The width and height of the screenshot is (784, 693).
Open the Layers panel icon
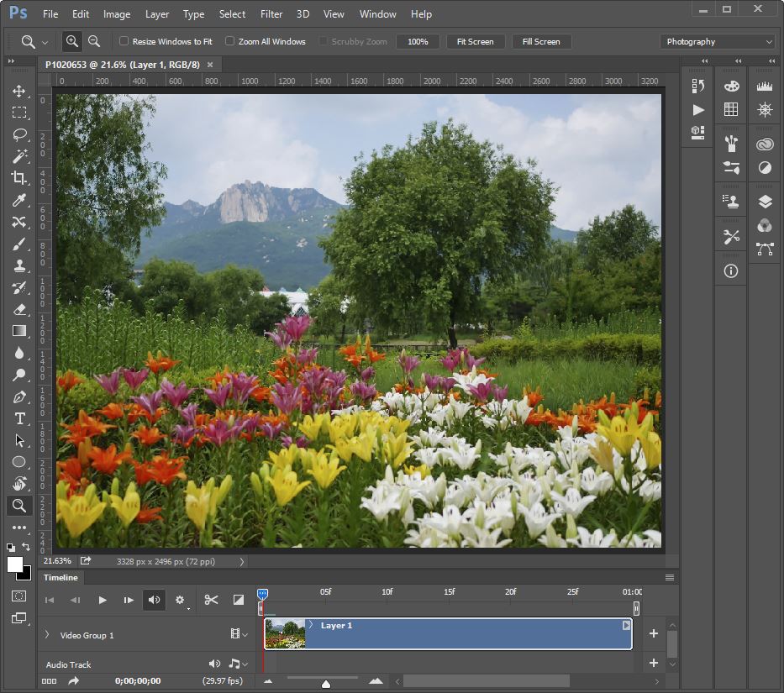coord(764,202)
